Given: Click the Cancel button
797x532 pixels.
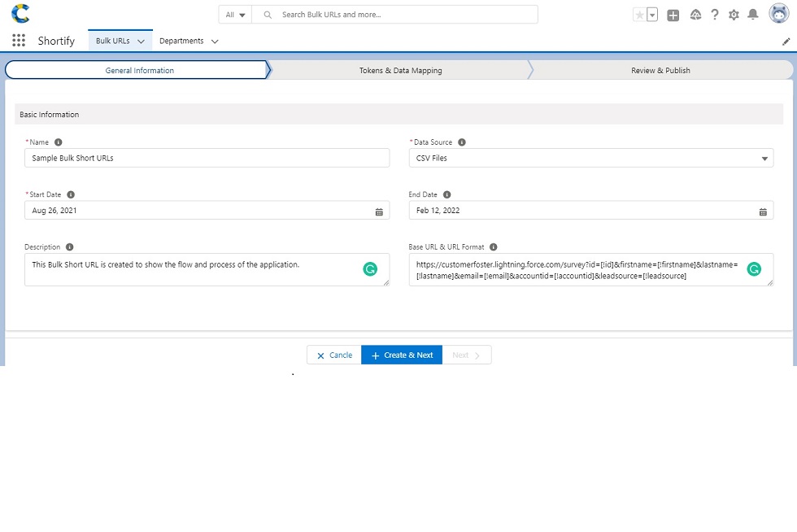Looking at the screenshot, I should click(334, 355).
